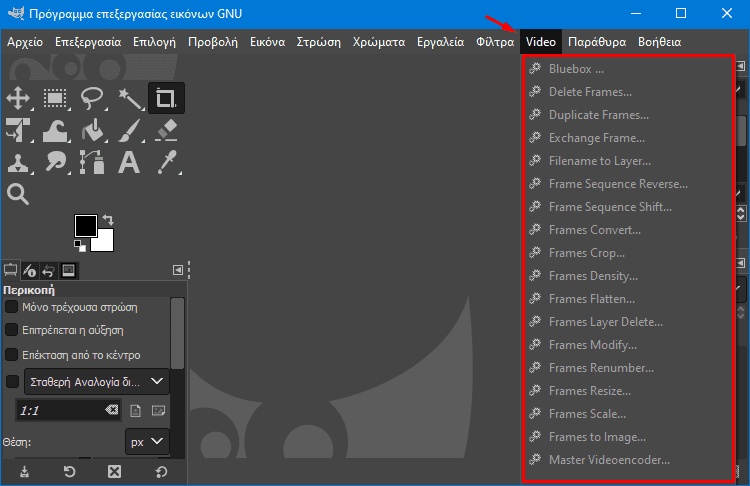Choose Duplicate Frames menu entry
The width and height of the screenshot is (750, 486).
628,115
